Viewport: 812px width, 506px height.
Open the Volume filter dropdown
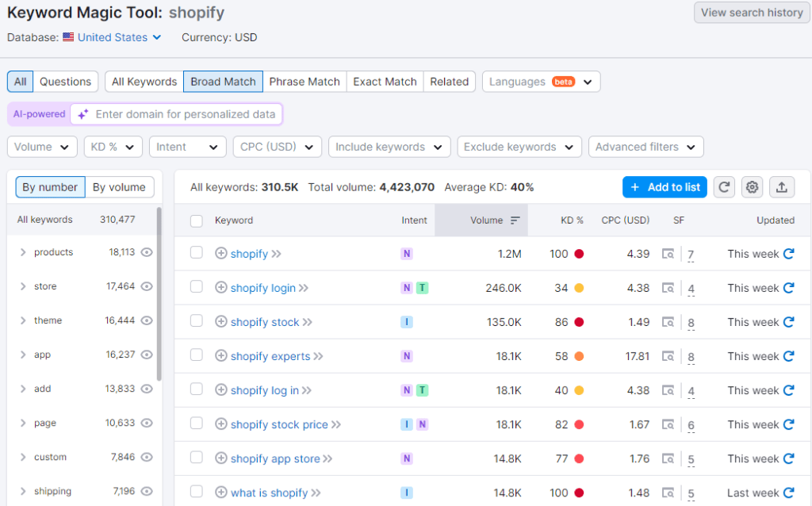click(x=42, y=147)
